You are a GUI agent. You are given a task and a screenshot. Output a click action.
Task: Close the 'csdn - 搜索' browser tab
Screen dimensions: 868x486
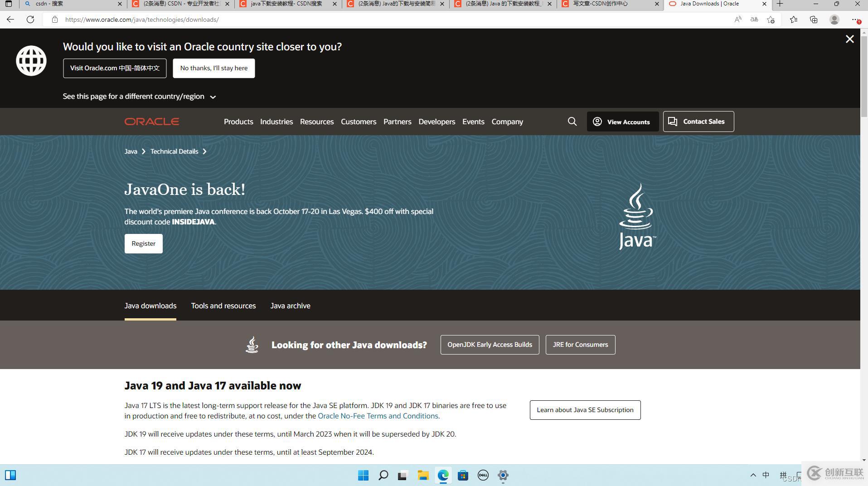tap(120, 4)
